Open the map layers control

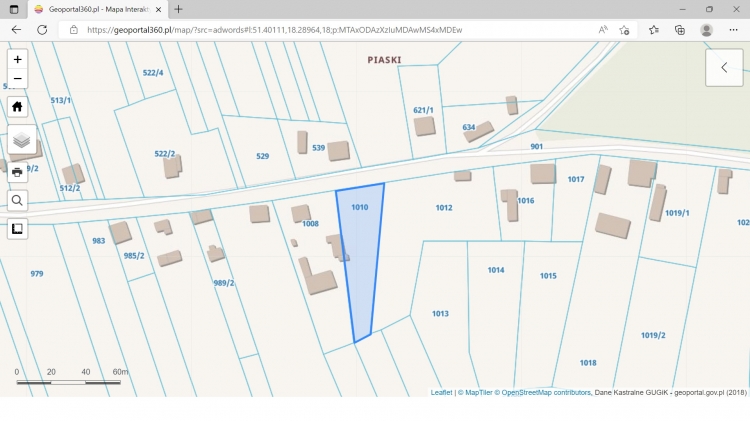21,140
